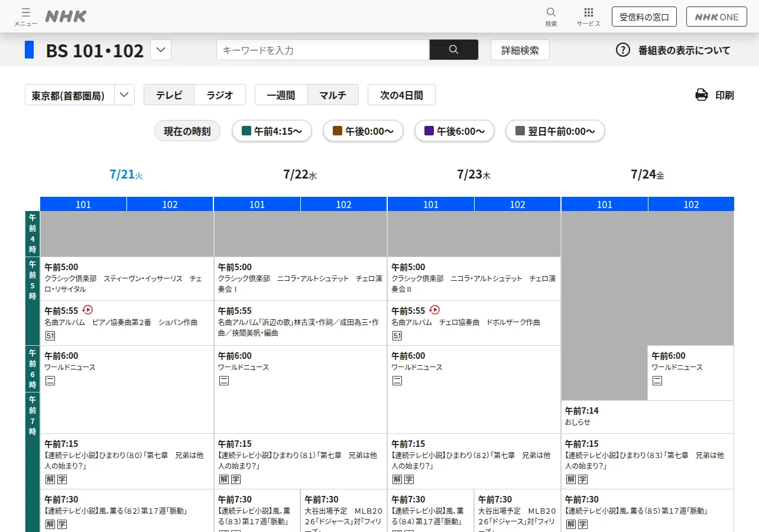This screenshot has height=532, width=759.
Task: Click 5.1 surround icon on 7/23 名曲アルバム
Action: pyautogui.click(x=397, y=336)
